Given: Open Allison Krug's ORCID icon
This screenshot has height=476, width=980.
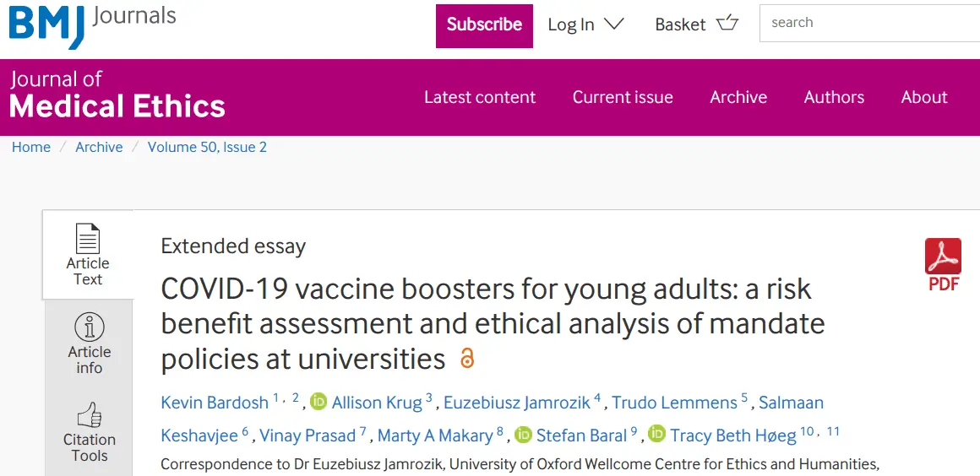Looking at the screenshot, I should (x=318, y=402).
